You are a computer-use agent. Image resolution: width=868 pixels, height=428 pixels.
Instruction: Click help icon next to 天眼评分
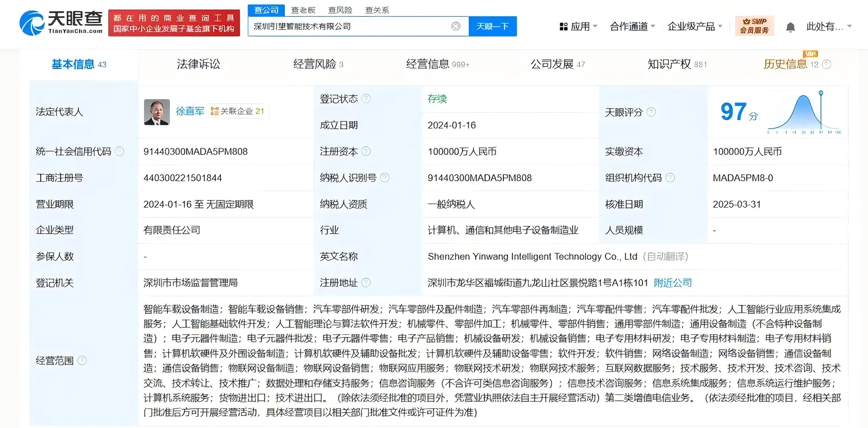point(651,112)
